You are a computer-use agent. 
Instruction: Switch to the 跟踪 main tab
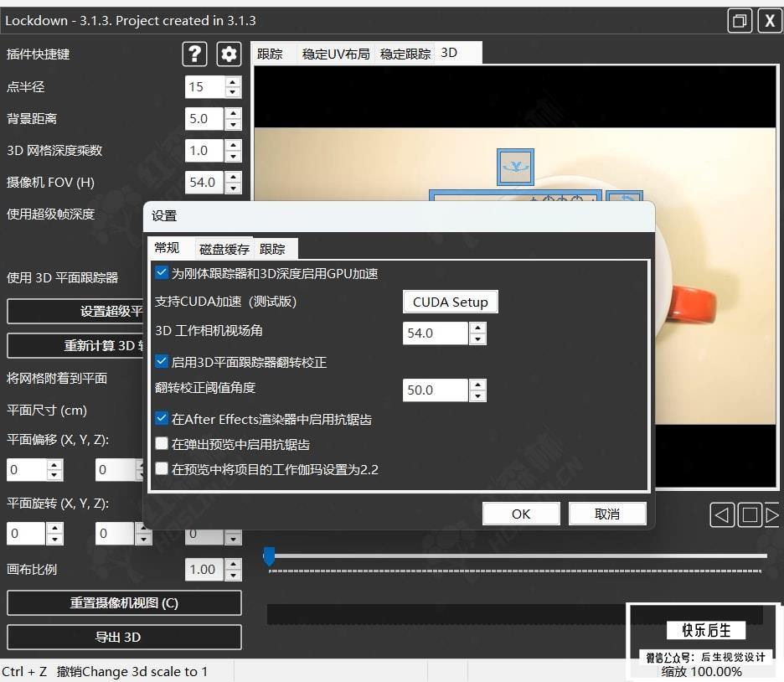(x=271, y=54)
